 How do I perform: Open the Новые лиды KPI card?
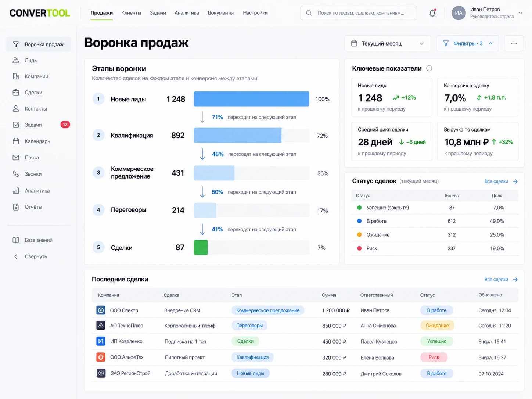(392, 97)
